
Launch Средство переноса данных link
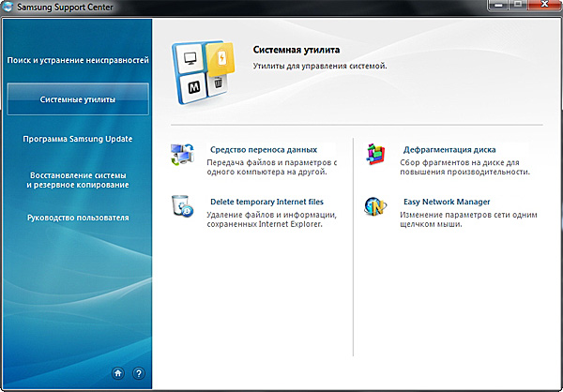263,149
